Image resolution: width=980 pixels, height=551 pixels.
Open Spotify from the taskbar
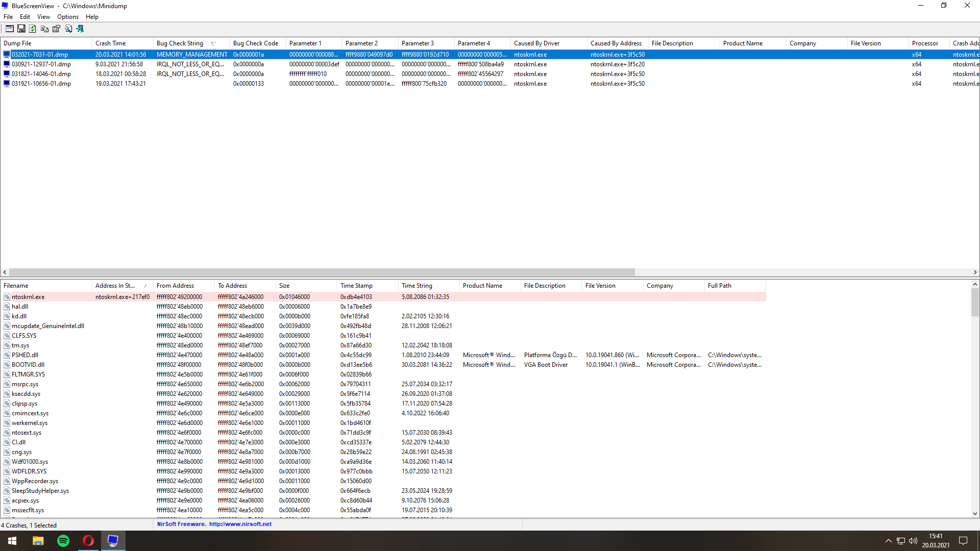(x=63, y=541)
